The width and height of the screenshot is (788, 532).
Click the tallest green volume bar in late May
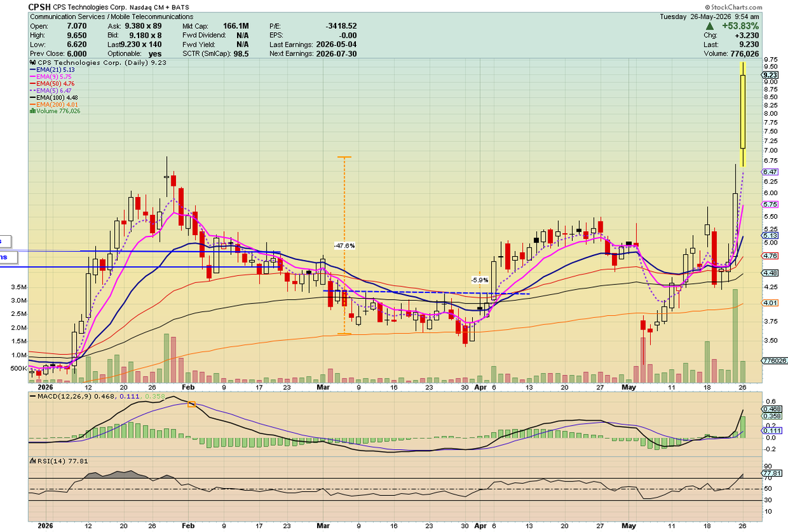click(735, 335)
